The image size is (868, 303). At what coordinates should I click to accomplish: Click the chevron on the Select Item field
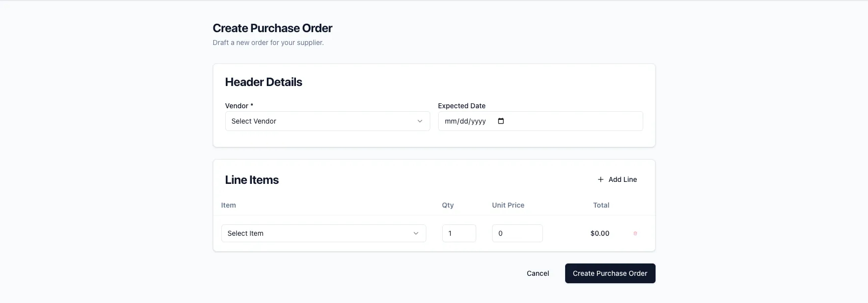click(415, 233)
